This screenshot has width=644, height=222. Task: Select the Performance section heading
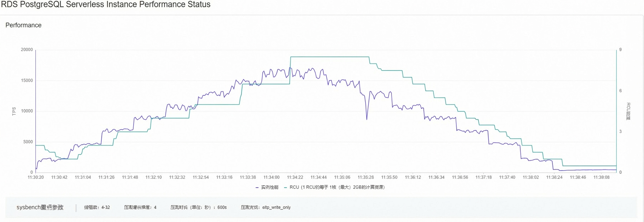tap(23, 25)
